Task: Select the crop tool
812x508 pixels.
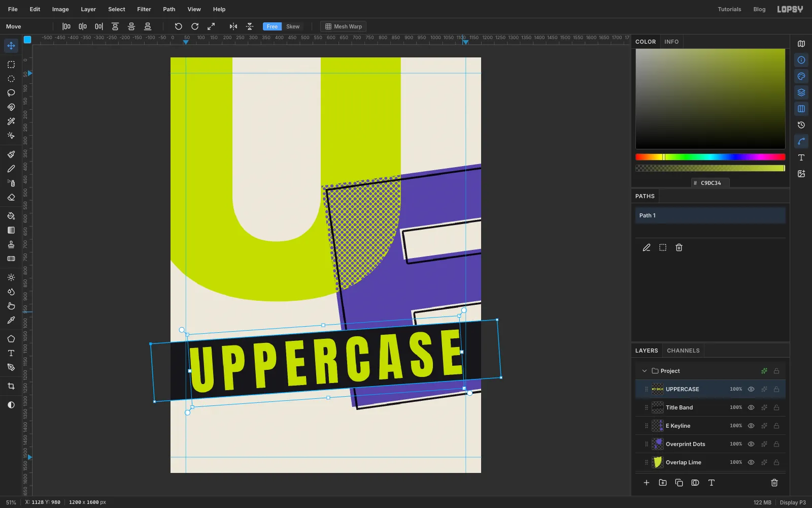Action: [x=11, y=386]
